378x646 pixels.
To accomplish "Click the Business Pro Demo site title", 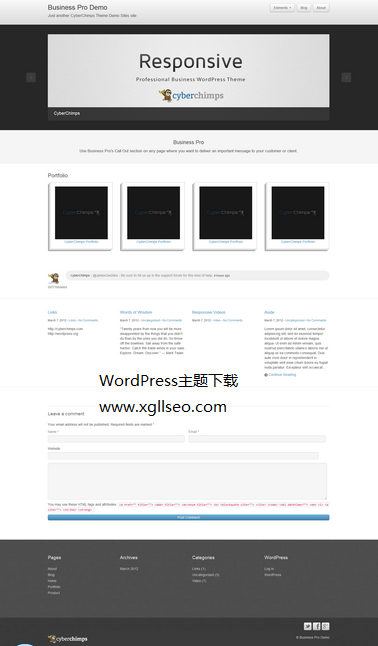I will pyautogui.click(x=77, y=7).
